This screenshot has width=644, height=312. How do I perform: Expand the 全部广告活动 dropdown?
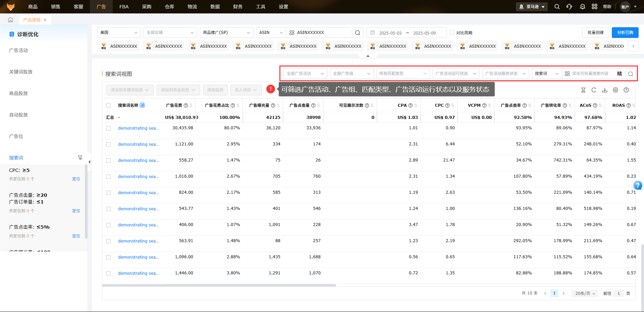[305, 74]
